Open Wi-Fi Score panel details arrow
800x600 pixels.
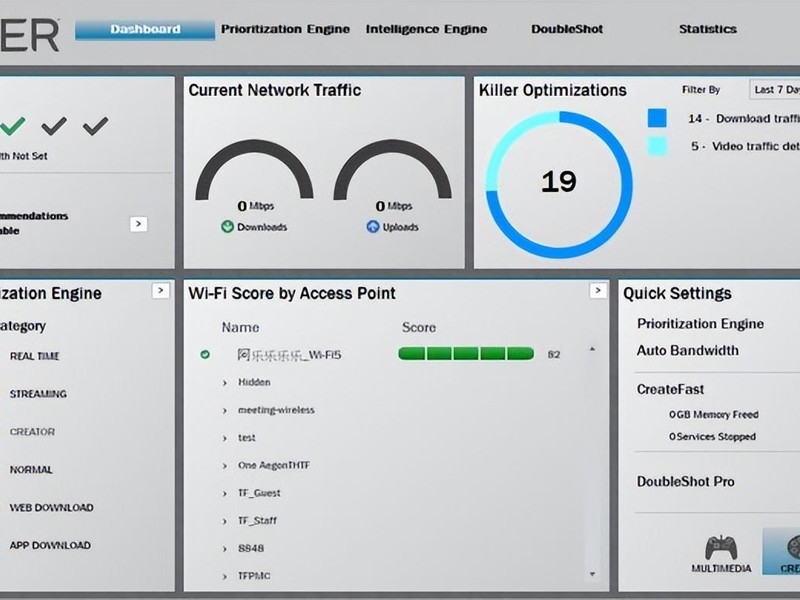598,291
